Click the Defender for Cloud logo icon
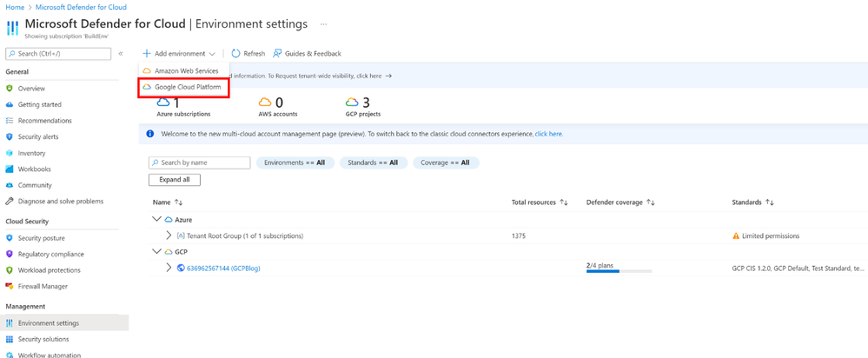This screenshot has width=868, height=358. coord(12,28)
